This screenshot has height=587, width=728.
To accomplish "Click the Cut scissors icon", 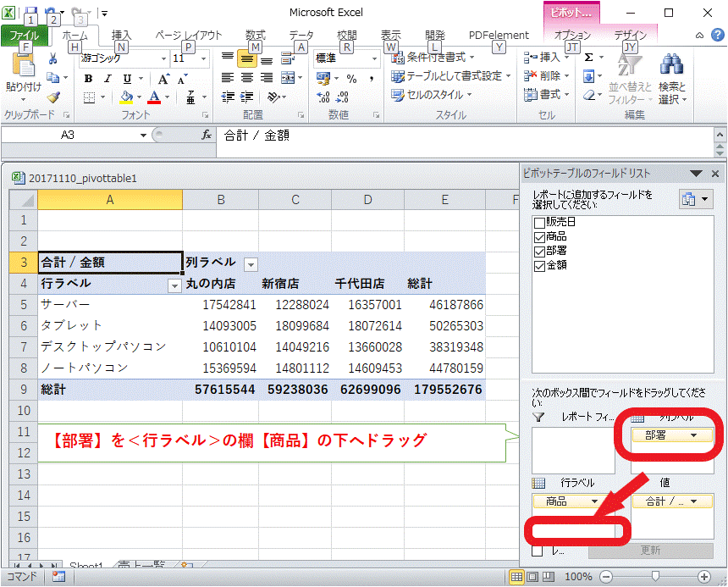I will coord(52,59).
